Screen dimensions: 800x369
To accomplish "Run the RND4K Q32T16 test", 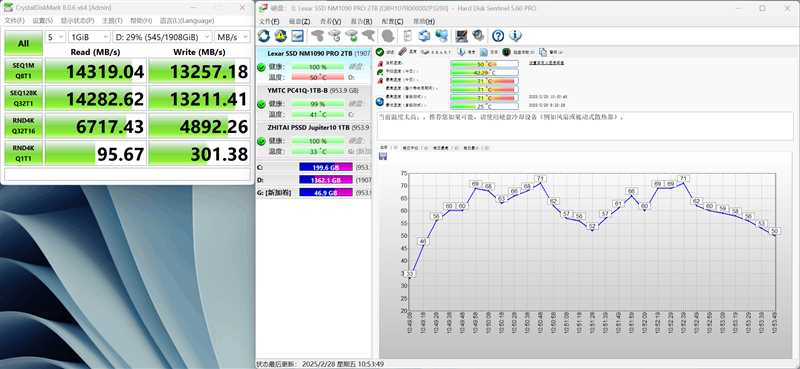I will click(x=23, y=126).
